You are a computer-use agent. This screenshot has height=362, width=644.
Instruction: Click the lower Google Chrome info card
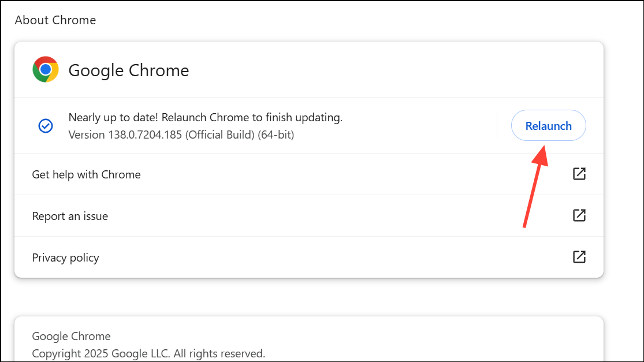tap(309, 341)
